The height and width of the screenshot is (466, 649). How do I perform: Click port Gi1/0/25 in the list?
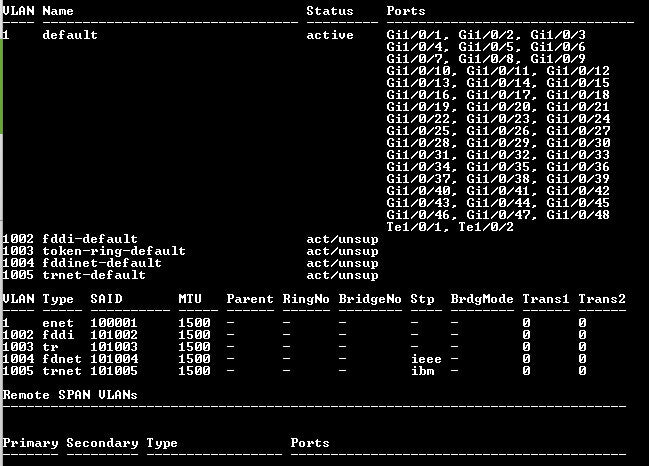pos(418,131)
